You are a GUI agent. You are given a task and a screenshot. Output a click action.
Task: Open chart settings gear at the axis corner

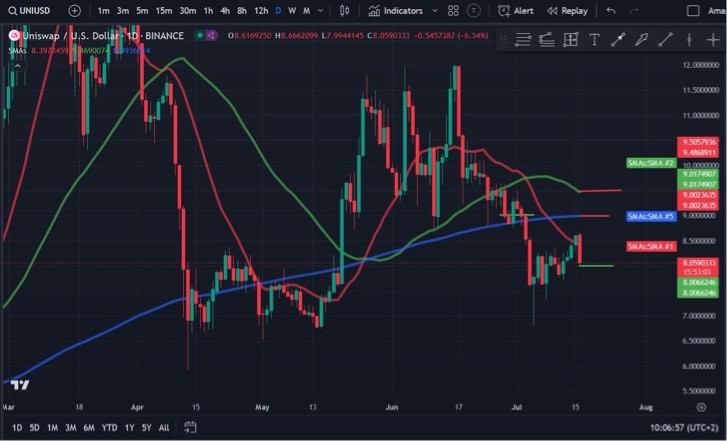701,407
